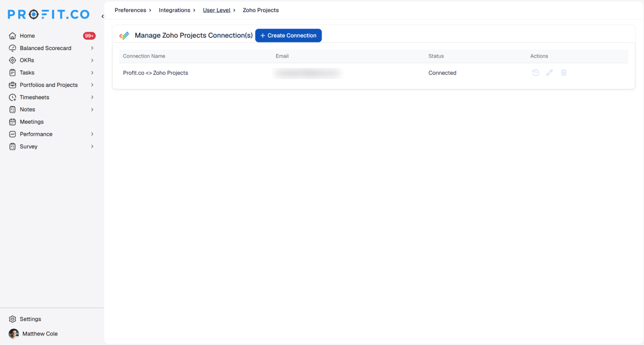Click the Zoho Projects checkmark logo
The image size is (644, 345).
[124, 35]
